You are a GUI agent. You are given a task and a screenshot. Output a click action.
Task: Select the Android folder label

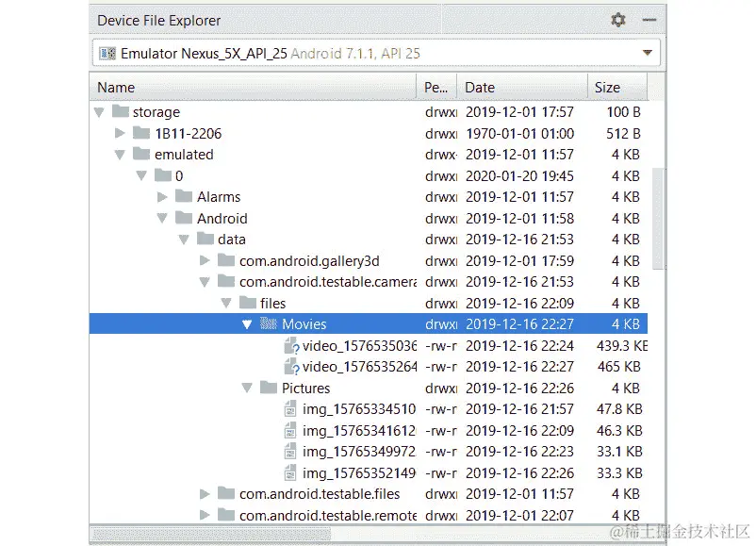click(x=222, y=219)
